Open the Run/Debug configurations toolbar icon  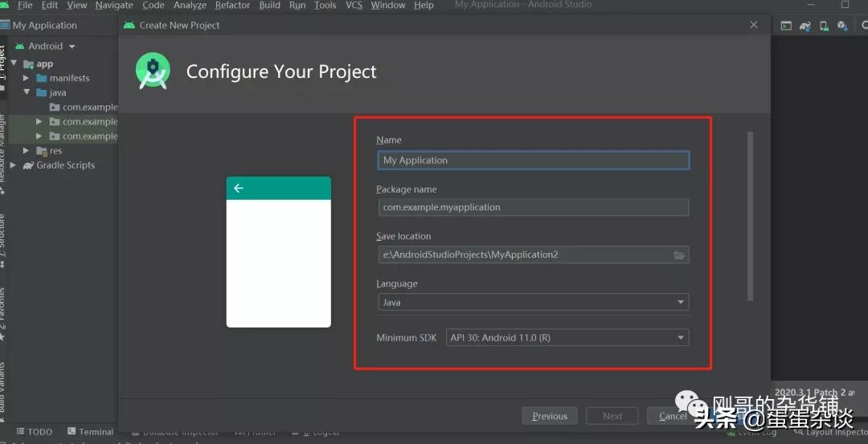coord(785,26)
